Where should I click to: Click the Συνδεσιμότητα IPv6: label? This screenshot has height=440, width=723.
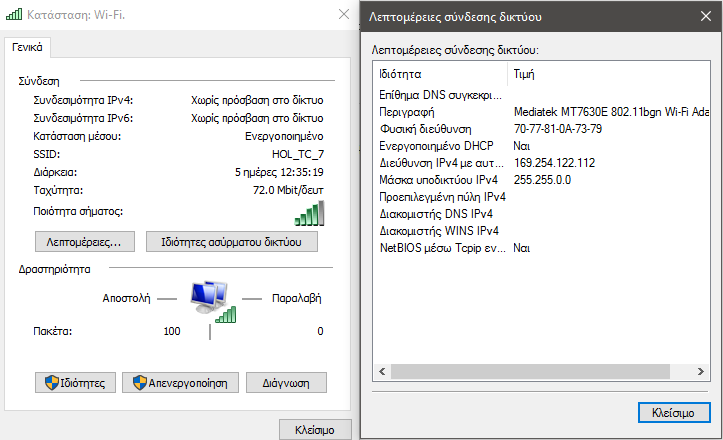[83, 118]
